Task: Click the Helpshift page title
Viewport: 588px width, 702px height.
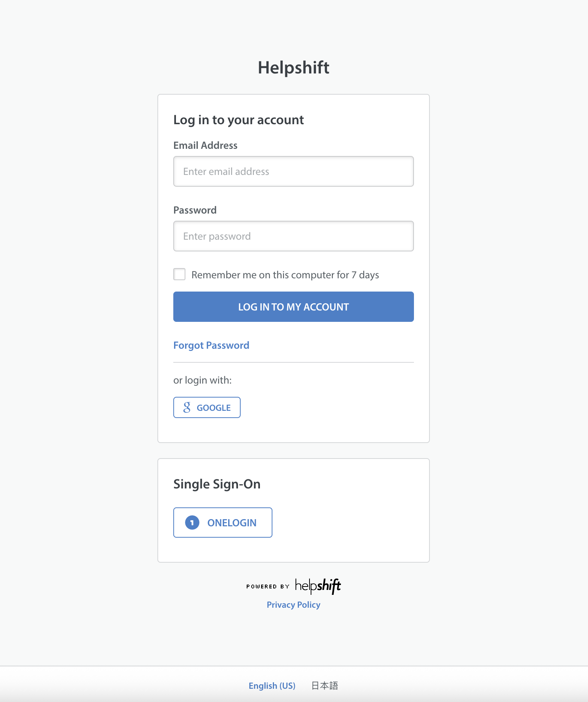Action: click(x=294, y=67)
